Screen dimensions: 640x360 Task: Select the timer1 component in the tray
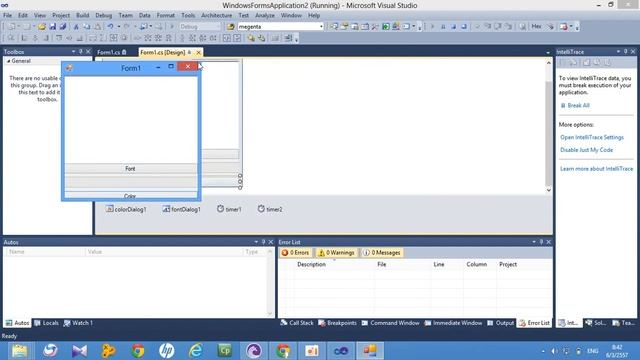pos(229,209)
